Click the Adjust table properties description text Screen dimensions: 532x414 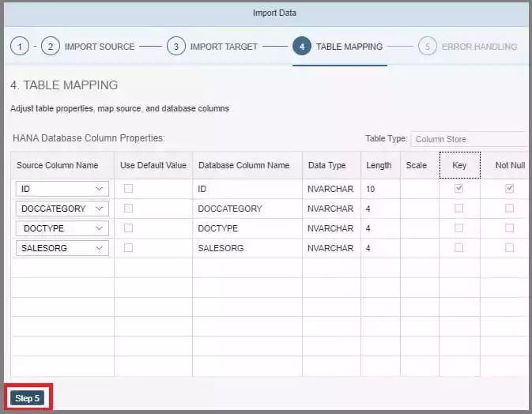[x=119, y=108]
